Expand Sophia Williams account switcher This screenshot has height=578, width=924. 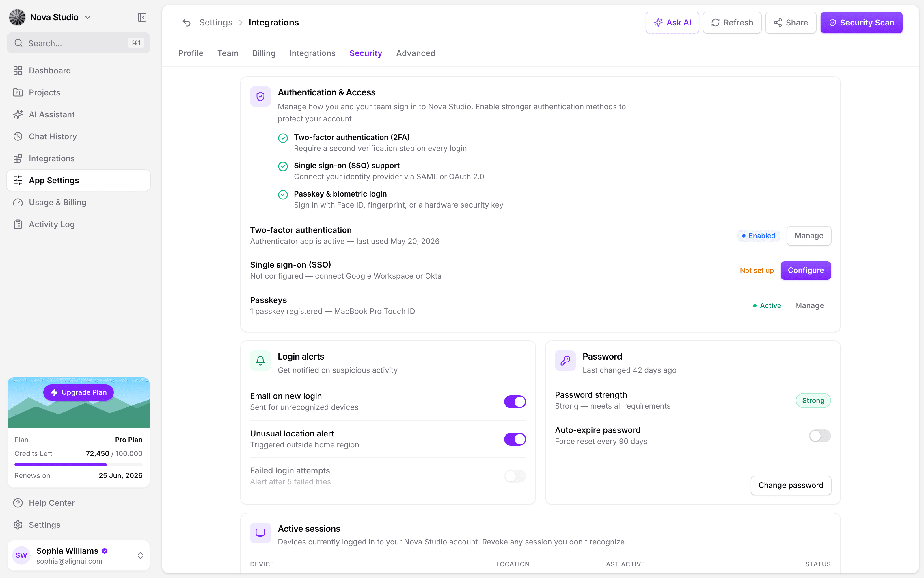[140, 555]
